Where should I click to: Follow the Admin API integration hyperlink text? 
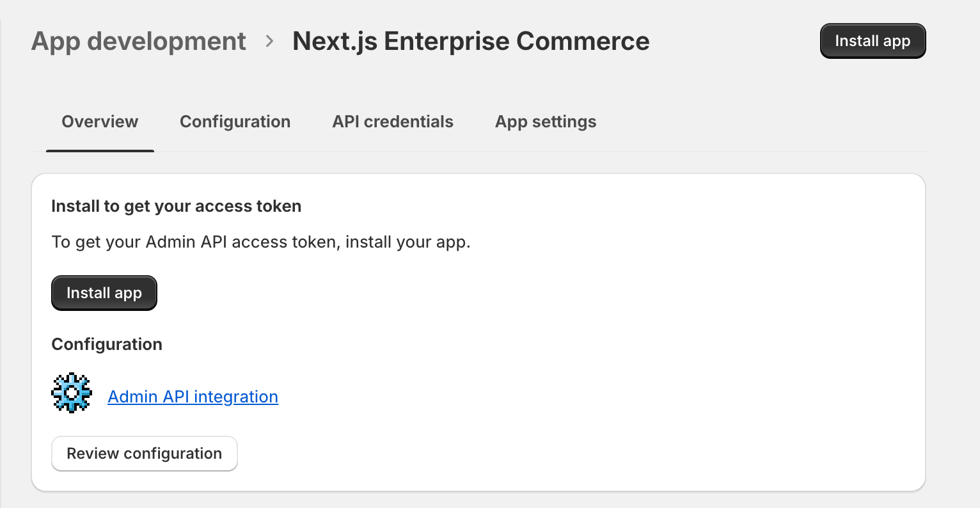[193, 397]
